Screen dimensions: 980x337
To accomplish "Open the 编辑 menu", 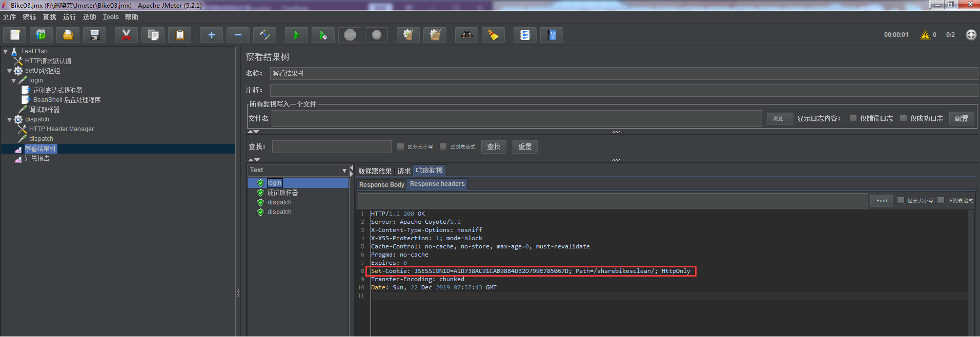I will coord(29,17).
